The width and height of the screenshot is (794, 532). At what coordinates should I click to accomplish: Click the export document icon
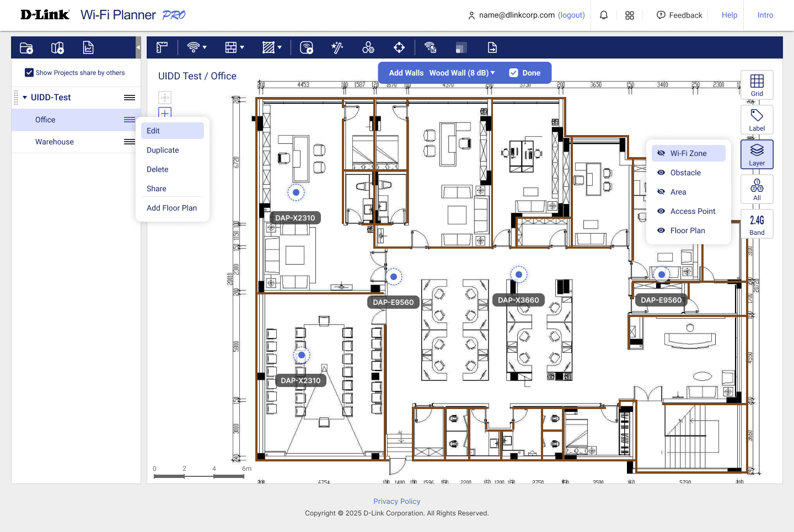(x=492, y=48)
